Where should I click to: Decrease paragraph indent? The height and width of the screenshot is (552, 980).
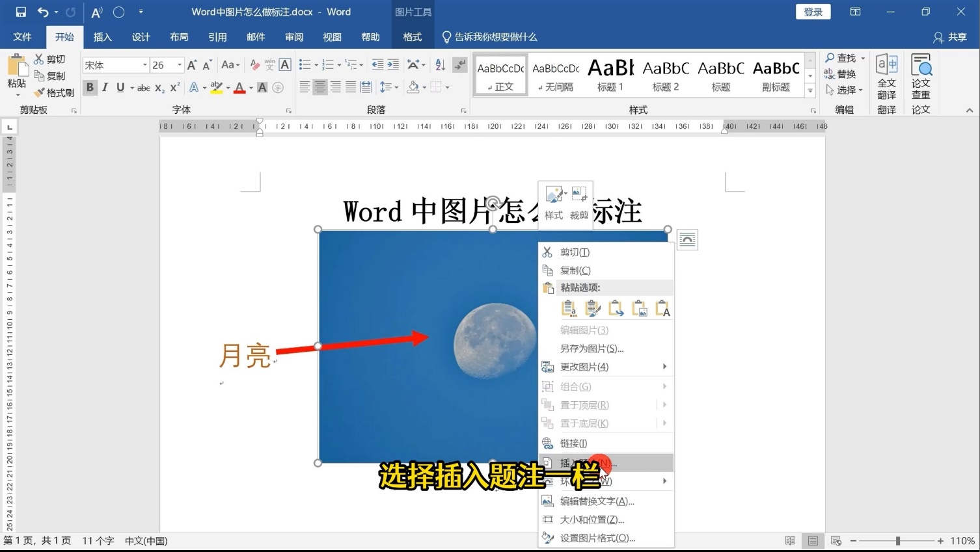pos(377,65)
